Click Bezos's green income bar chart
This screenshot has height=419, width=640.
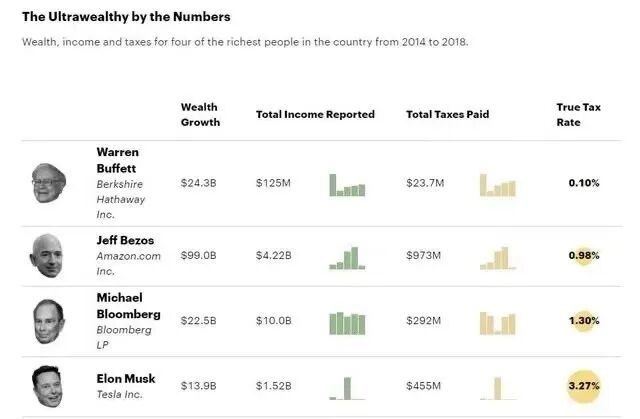(x=347, y=258)
